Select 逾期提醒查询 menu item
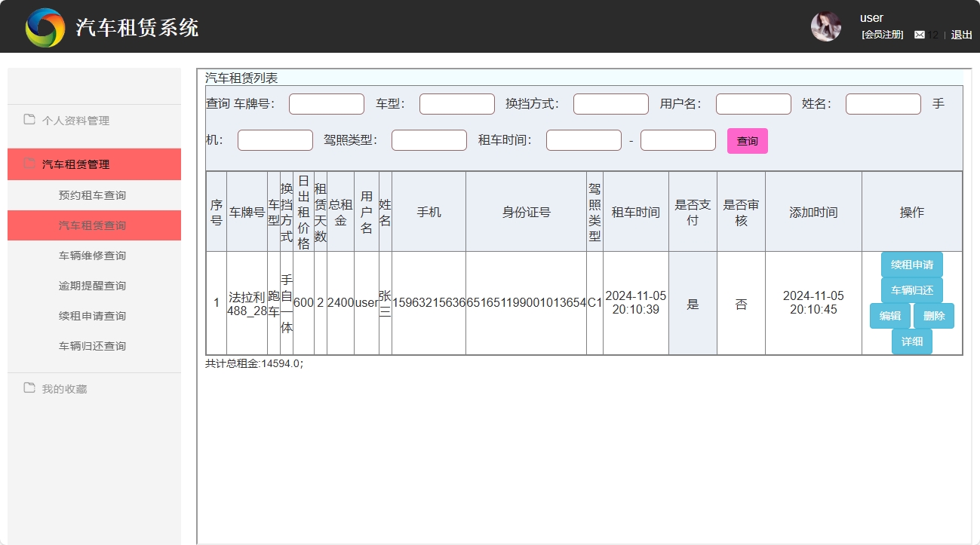The image size is (980, 545). pos(92,286)
